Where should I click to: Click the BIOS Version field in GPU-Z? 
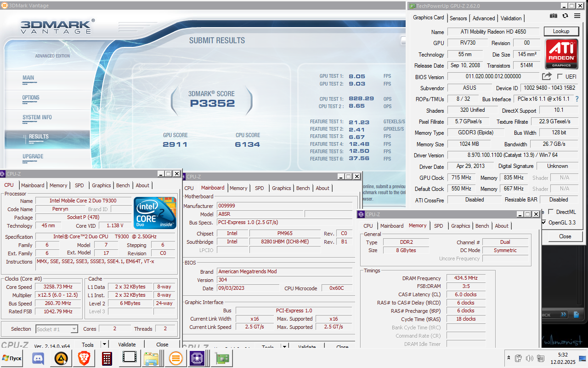tap(493, 77)
